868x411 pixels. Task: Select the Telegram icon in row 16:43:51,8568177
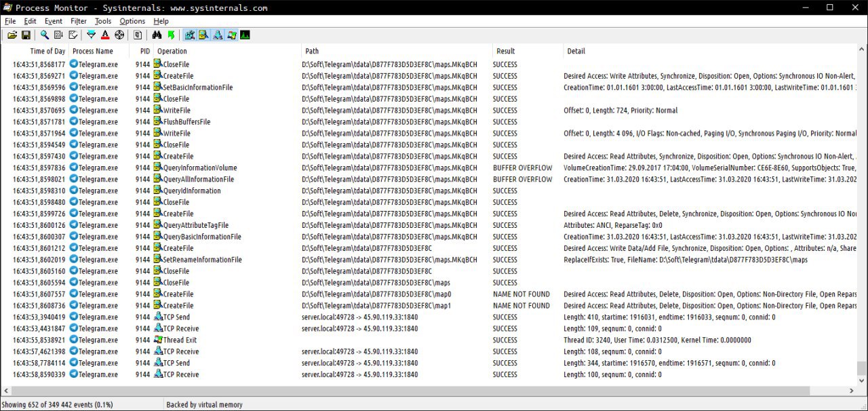(x=74, y=64)
